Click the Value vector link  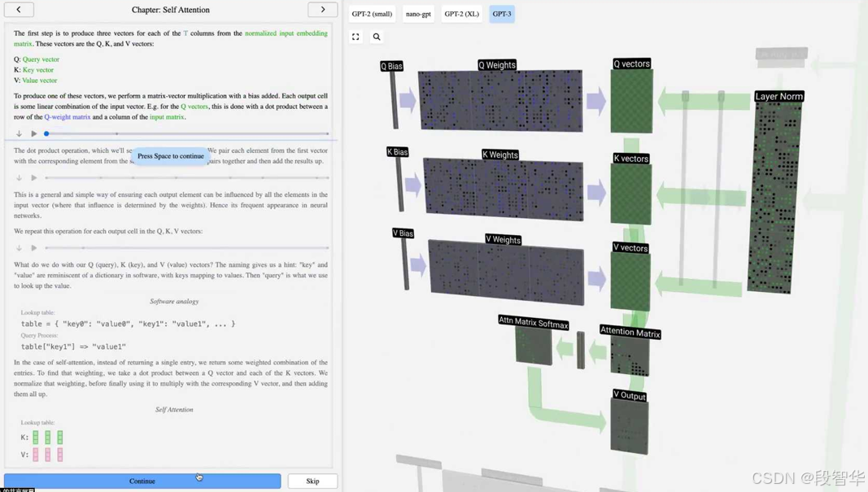pyautogui.click(x=40, y=81)
